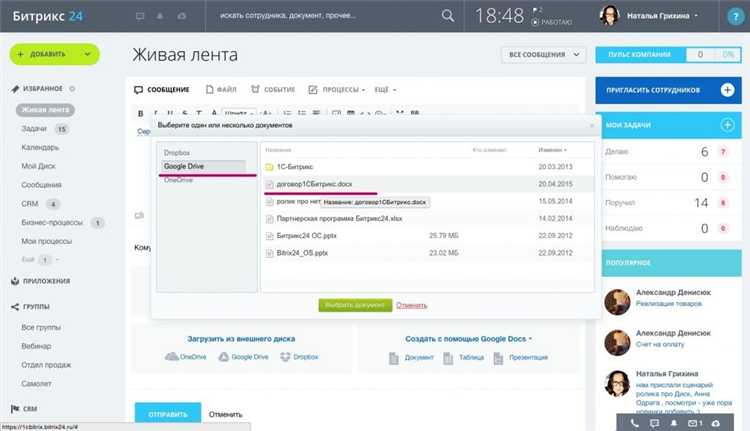The height and width of the screenshot is (431, 750).
Task: Expand the Добавить button dropdown arrow
Action: point(88,54)
